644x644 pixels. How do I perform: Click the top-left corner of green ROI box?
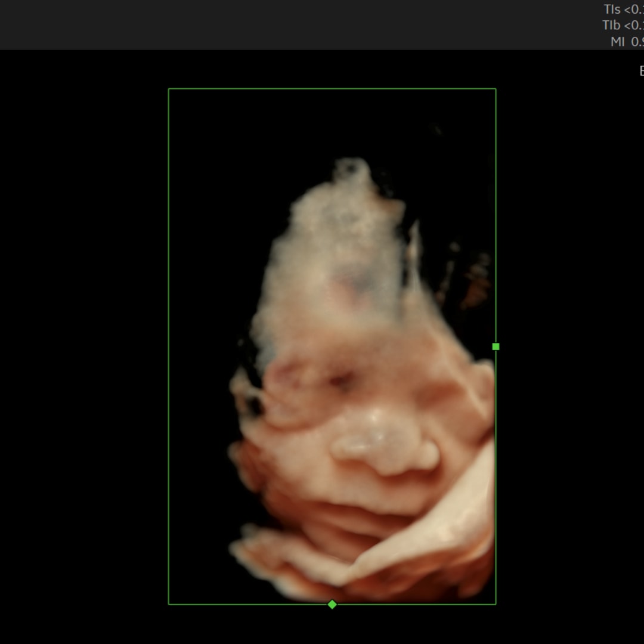pyautogui.click(x=169, y=89)
